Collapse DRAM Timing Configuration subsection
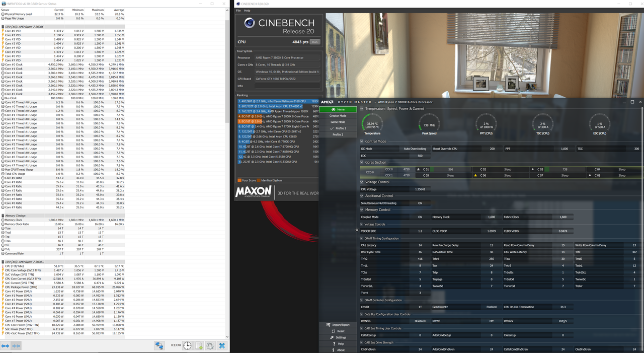The height and width of the screenshot is (353, 644). click(362, 238)
